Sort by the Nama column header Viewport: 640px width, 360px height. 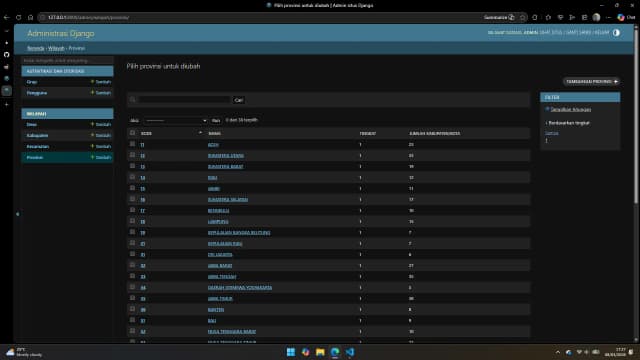(x=214, y=133)
